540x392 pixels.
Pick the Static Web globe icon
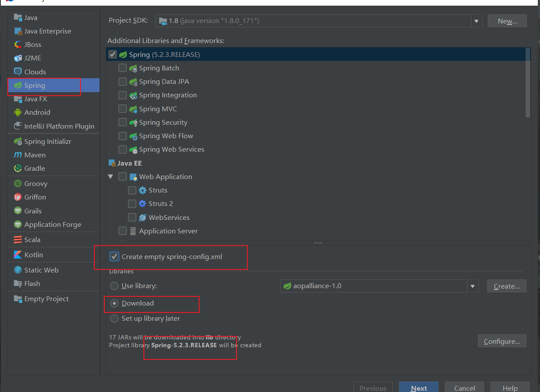18,270
